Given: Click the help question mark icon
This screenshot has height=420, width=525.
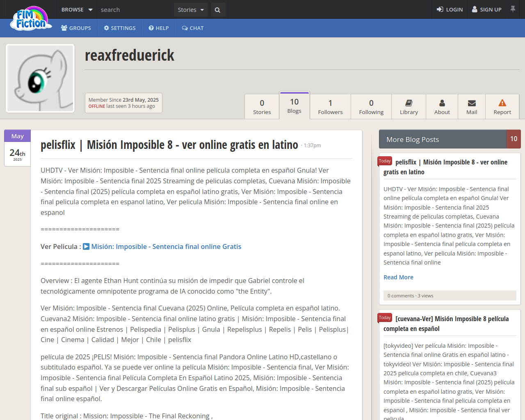Looking at the screenshot, I should 151,28.
